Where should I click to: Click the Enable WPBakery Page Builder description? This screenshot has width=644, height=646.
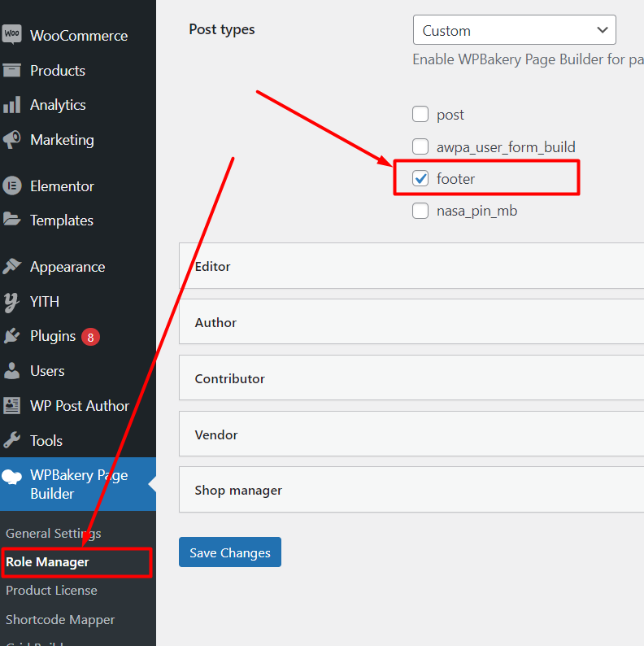pos(529,59)
